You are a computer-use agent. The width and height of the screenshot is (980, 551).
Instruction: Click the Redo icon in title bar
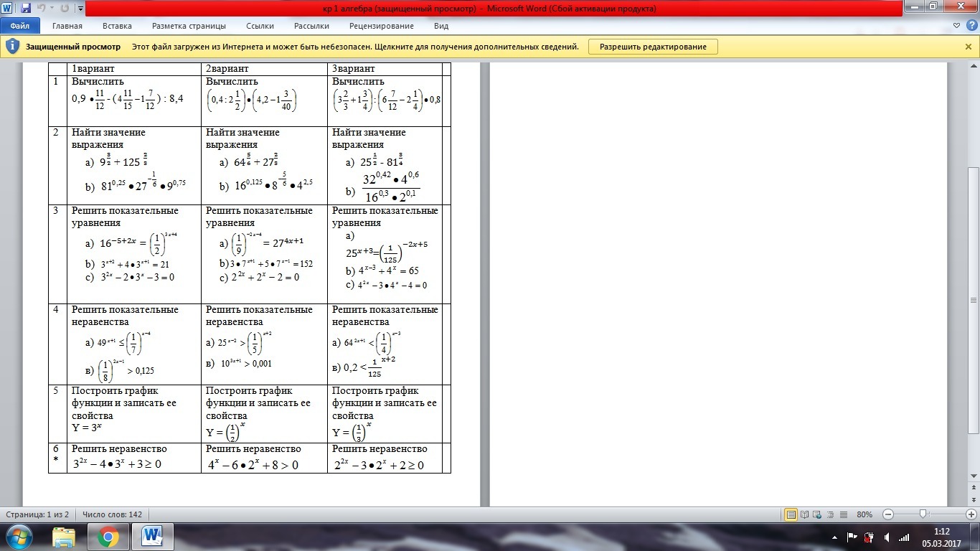coord(65,9)
